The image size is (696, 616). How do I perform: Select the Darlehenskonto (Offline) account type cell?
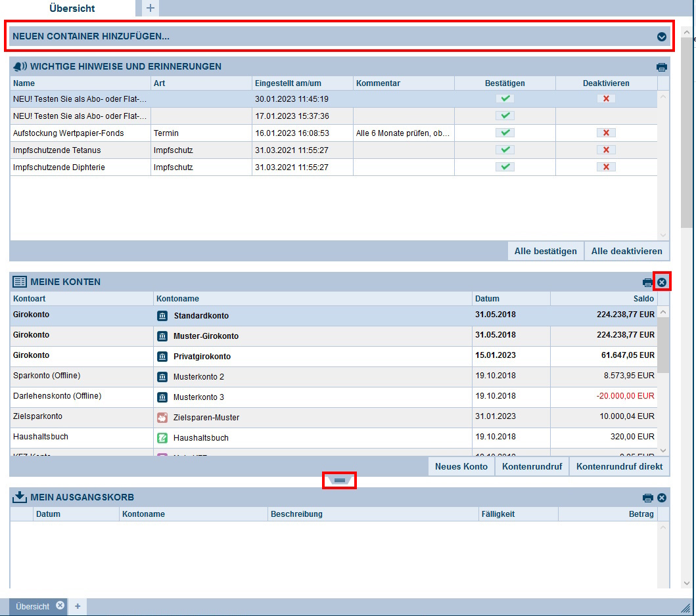[81, 397]
